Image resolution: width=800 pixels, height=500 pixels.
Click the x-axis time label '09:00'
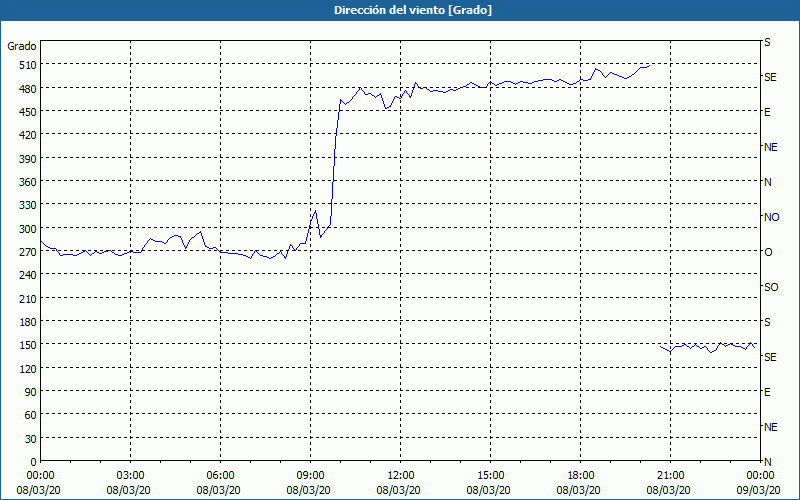310,476
